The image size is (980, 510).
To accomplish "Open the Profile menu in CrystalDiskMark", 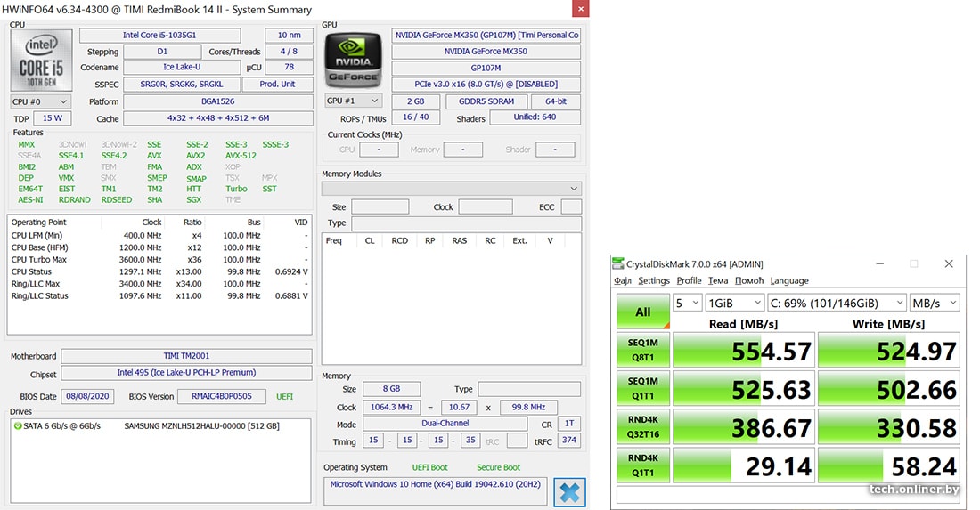I will click(689, 281).
